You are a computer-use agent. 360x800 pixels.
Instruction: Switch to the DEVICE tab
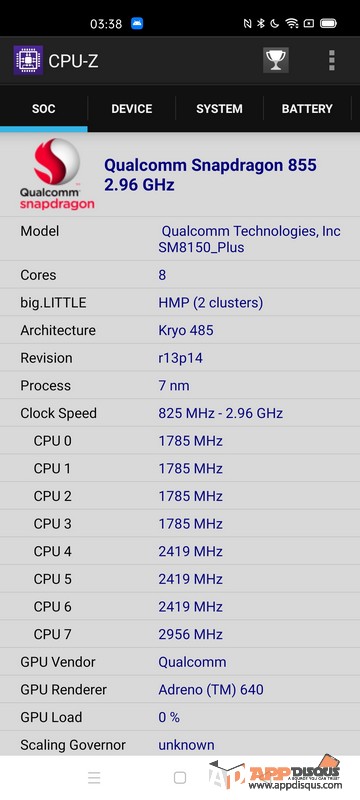pyautogui.click(x=132, y=109)
